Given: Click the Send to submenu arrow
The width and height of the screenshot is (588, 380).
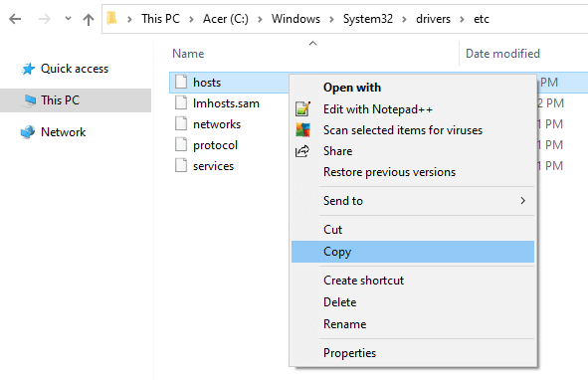Looking at the screenshot, I should (522, 201).
